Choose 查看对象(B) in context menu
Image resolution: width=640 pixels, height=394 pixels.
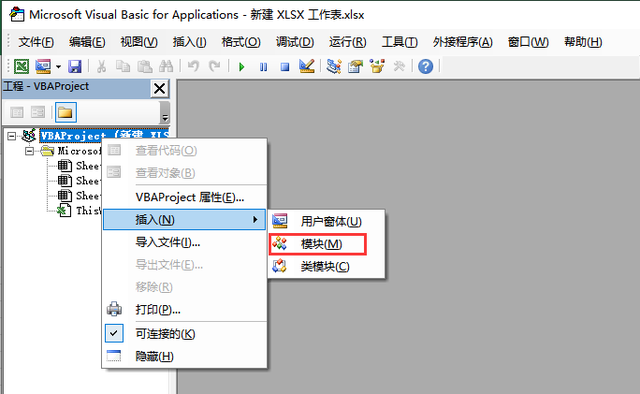184,173
